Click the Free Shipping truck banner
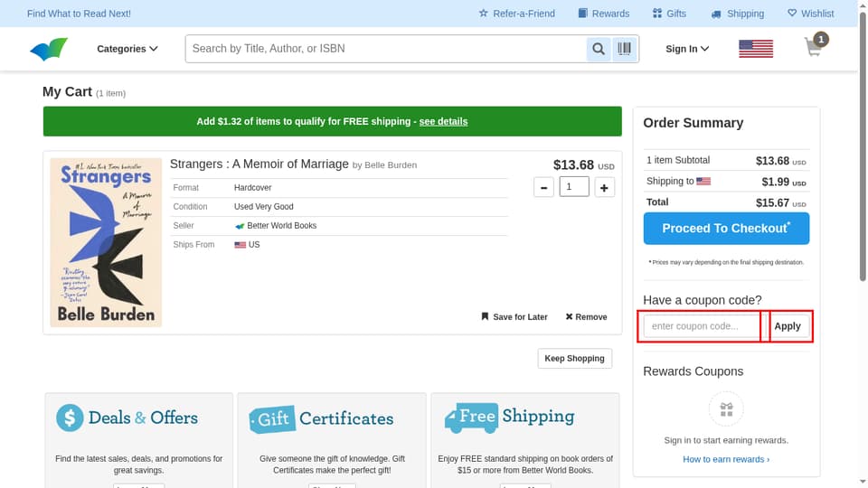The width and height of the screenshot is (868, 488). pyautogui.click(x=509, y=418)
